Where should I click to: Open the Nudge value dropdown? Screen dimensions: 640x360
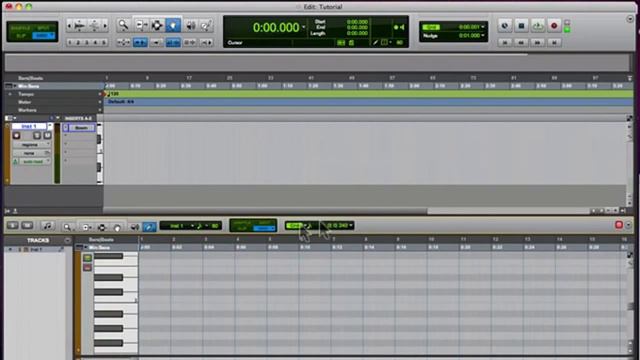point(483,36)
